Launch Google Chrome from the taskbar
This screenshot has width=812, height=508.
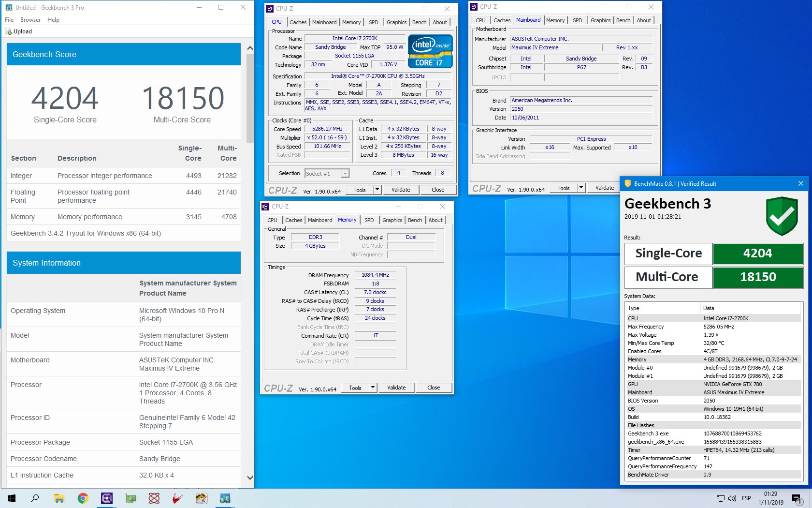coord(83,498)
